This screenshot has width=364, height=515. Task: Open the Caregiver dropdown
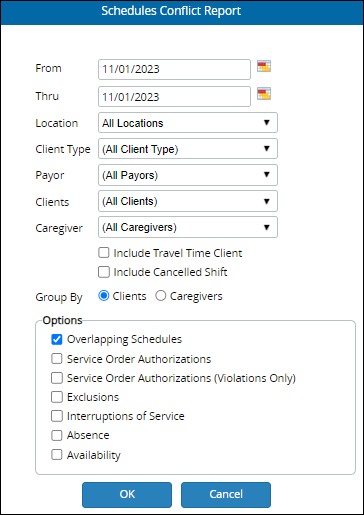[x=188, y=227]
